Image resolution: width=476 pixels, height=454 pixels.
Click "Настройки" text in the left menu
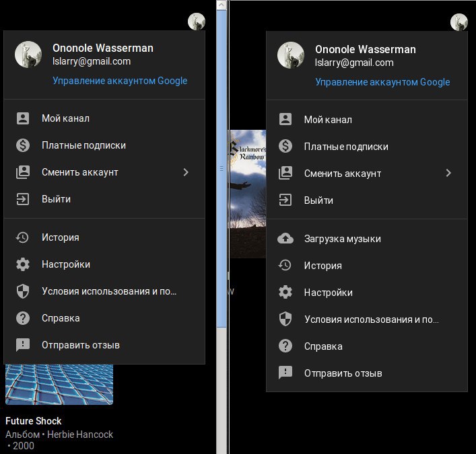[x=66, y=264]
